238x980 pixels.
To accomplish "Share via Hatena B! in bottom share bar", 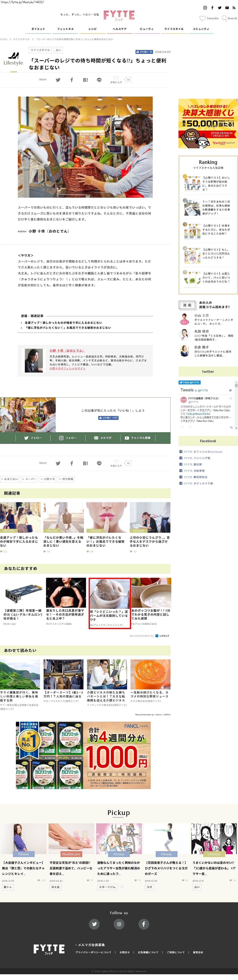I will pos(85,463).
